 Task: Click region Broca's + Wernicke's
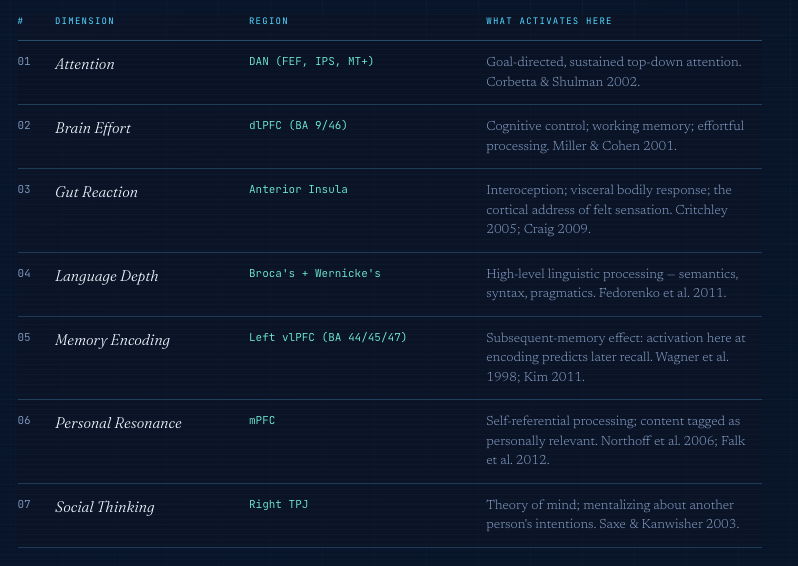pos(315,273)
